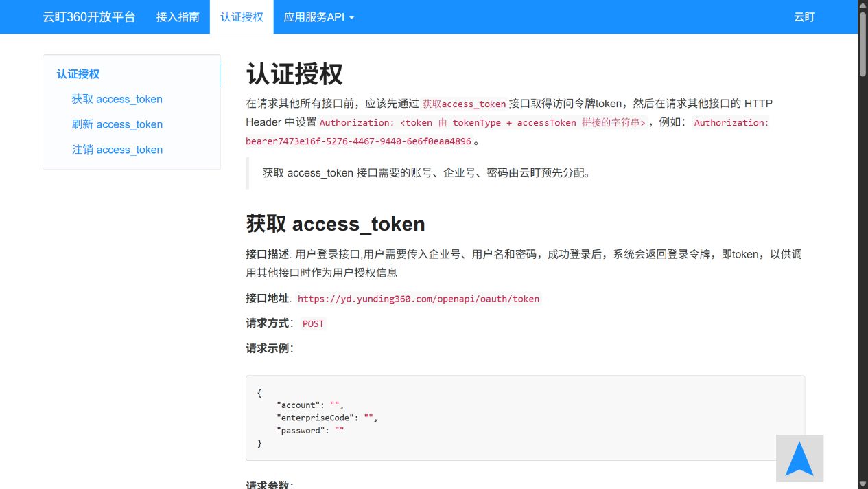Expand the 应用服务API dropdown menu
Image resolution: width=868 pixels, height=489 pixels.
point(319,17)
